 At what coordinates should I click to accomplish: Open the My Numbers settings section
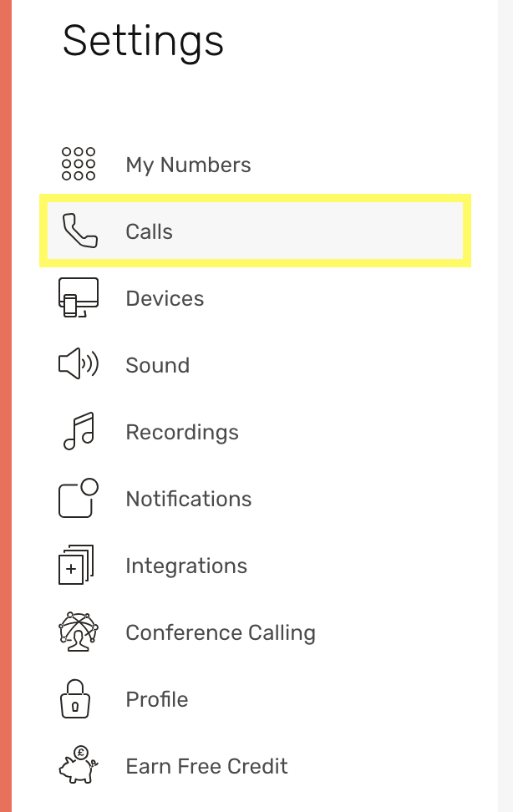(x=188, y=165)
